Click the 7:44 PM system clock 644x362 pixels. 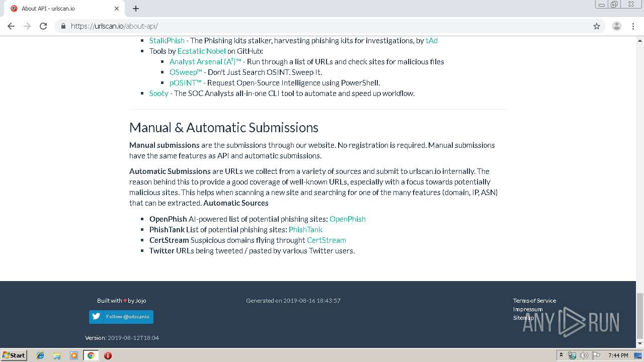(x=618, y=355)
